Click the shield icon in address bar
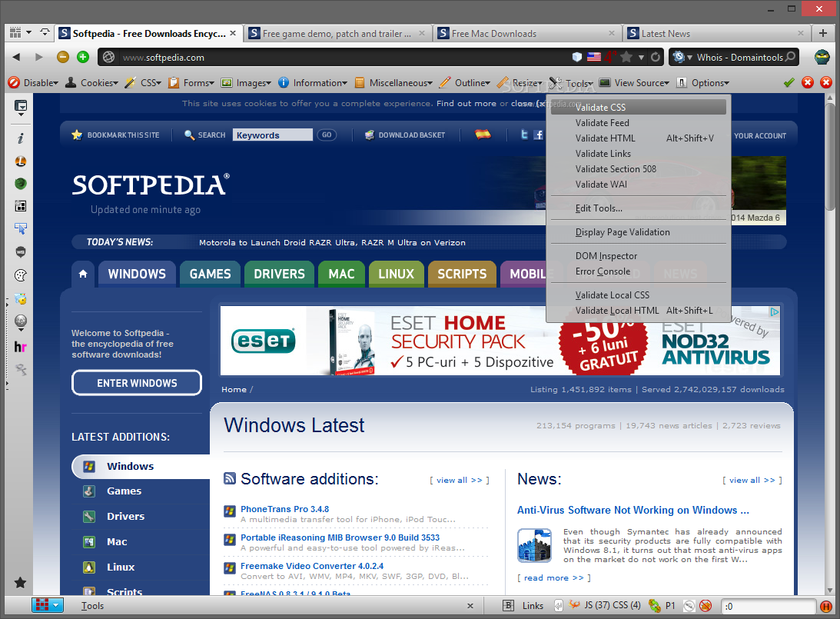Screen dimensions: 840x619 pos(577,57)
